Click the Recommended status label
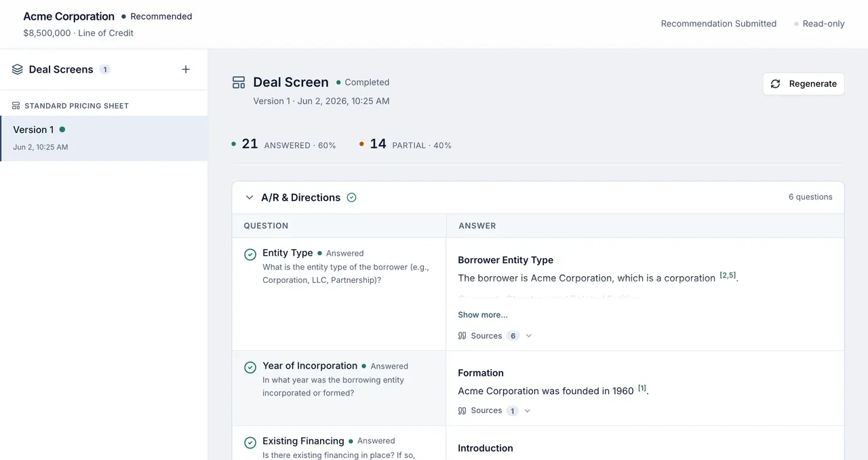Viewport: 868px width, 460px height. click(161, 16)
